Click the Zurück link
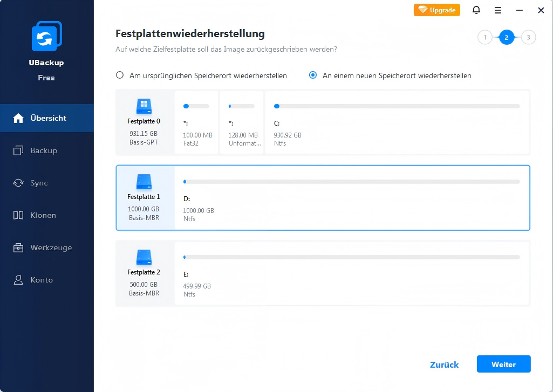This screenshot has height=392, width=553. tap(444, 365)
